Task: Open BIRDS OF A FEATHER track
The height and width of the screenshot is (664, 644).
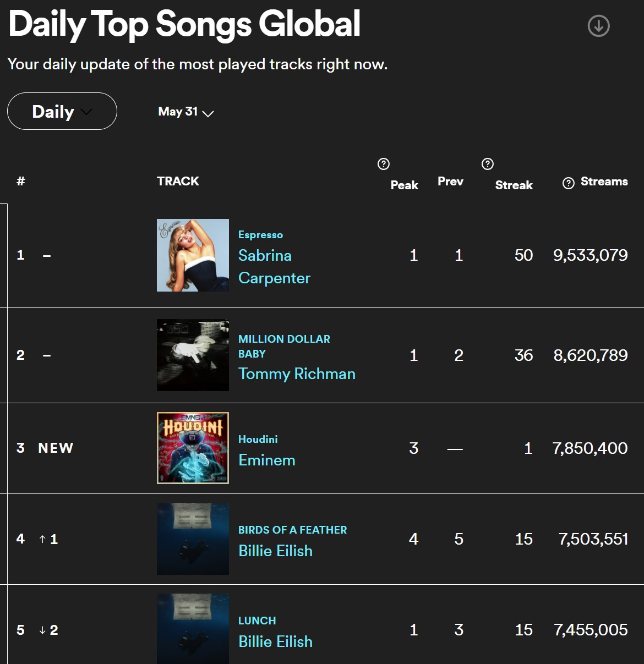Action: (292, 530)
